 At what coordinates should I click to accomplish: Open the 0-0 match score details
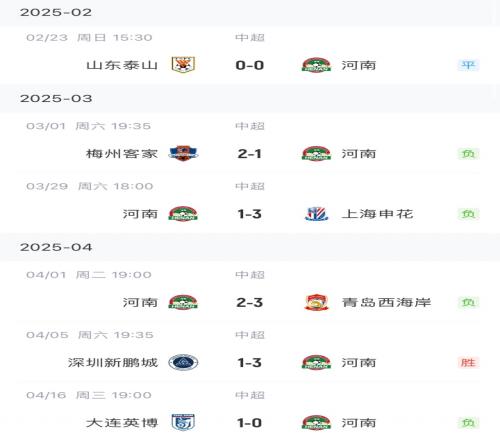250,65
